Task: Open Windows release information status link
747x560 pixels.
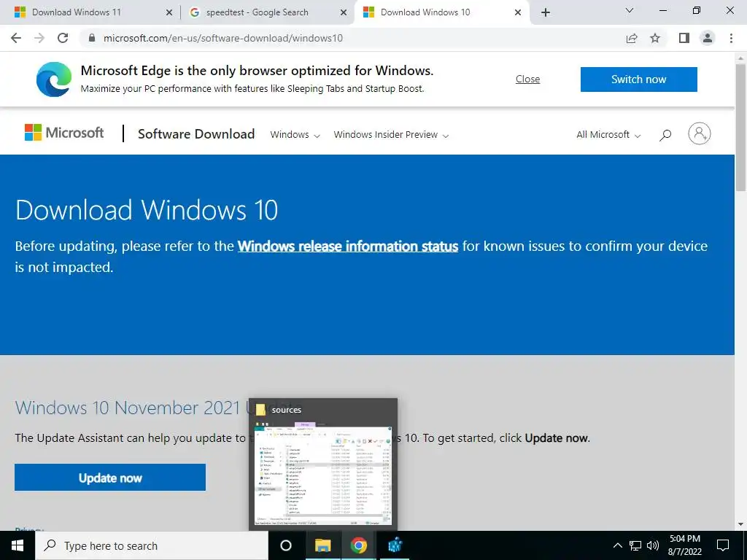Action: 348,246
